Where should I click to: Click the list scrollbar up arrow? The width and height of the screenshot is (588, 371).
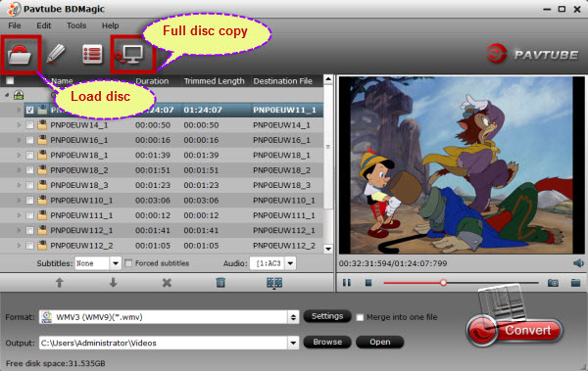coord(328,79)
